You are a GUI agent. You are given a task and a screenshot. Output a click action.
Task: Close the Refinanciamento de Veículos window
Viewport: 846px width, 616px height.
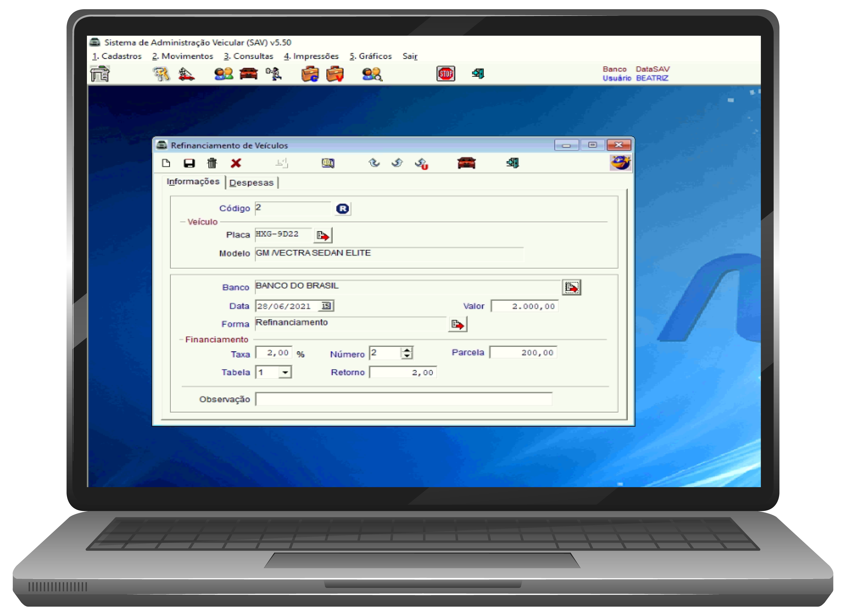(x=619, y=145)
